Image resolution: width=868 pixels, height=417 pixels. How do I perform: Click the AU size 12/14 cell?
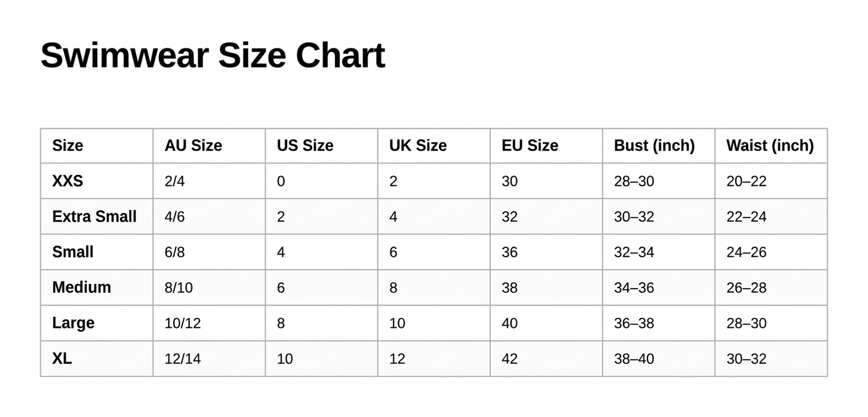[x=183, y=359]
